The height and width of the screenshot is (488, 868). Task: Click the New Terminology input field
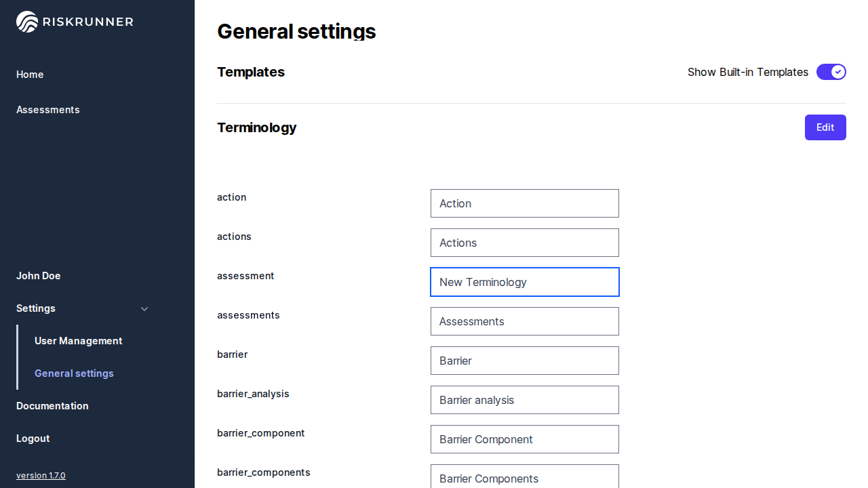524,282
